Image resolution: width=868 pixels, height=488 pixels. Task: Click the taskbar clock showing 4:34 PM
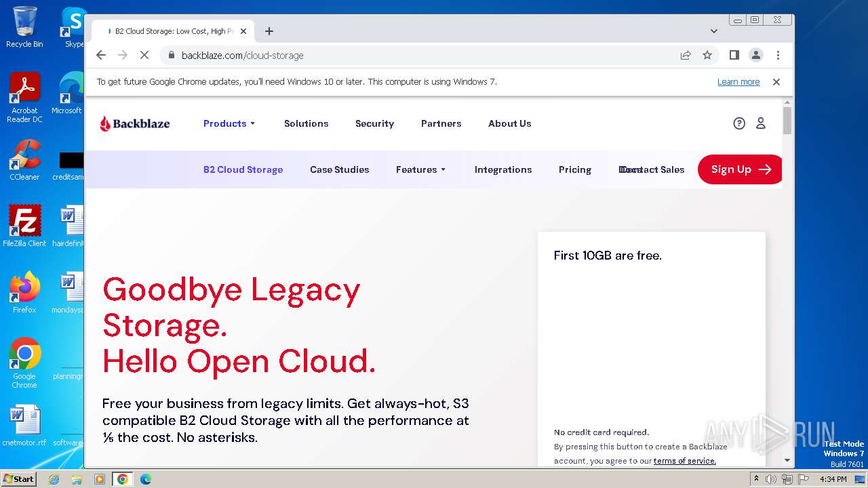click(833, 479)
